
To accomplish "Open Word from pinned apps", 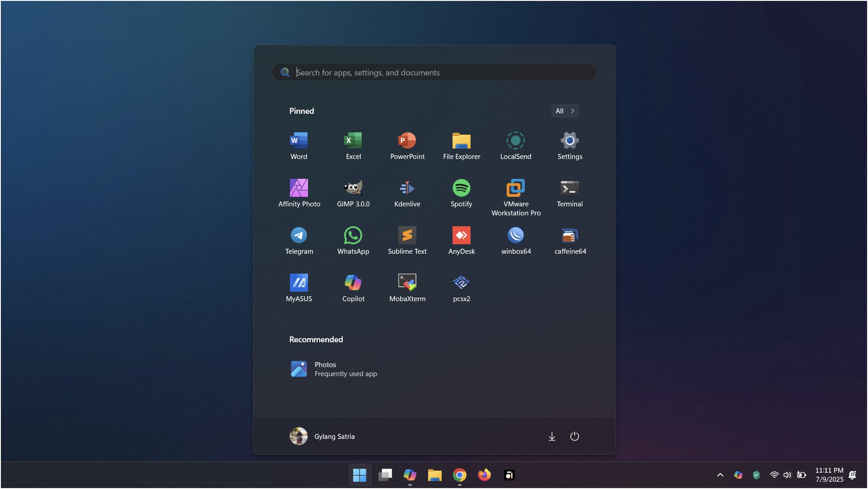I will pos(299,147).
